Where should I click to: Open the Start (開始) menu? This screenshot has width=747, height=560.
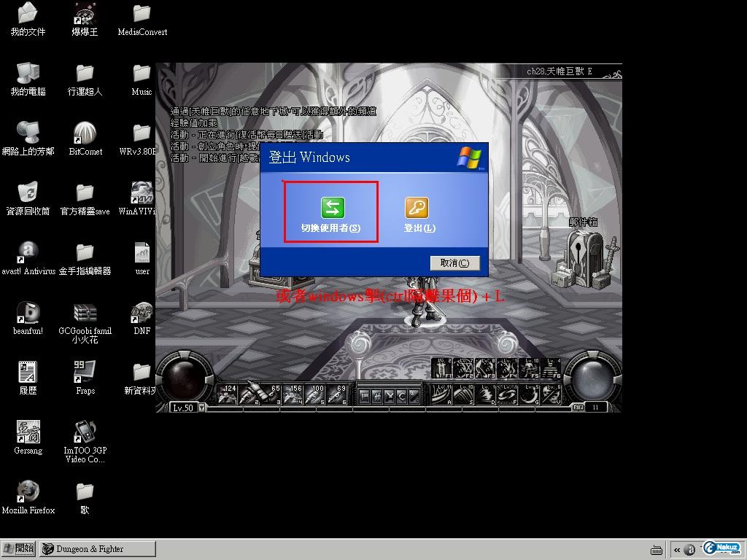coord(19,548)
